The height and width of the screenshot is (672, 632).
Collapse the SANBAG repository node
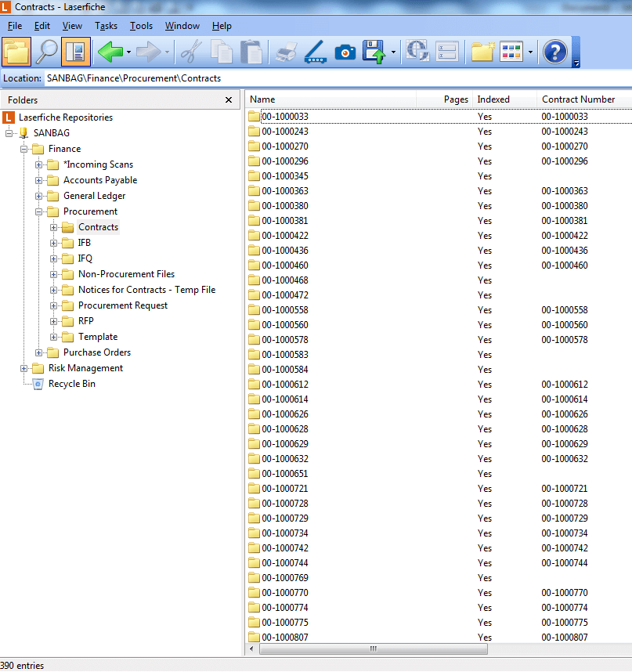[x=9, y=133]
